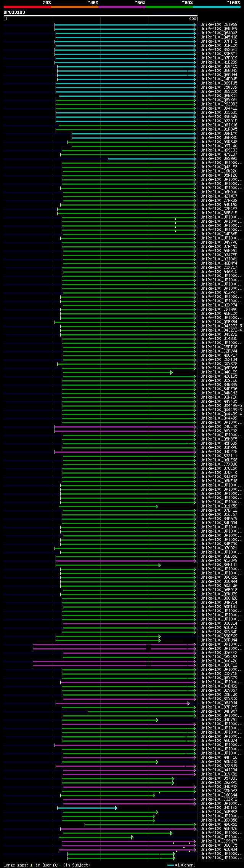
Task: Click label UniRef100_A9RSW8
Action: [219, 142]
